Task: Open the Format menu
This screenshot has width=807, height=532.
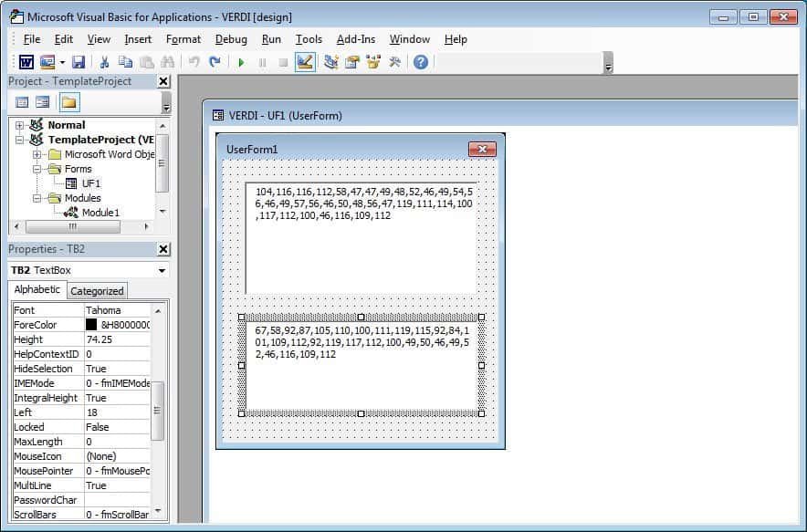Action: tap(183, 39)
